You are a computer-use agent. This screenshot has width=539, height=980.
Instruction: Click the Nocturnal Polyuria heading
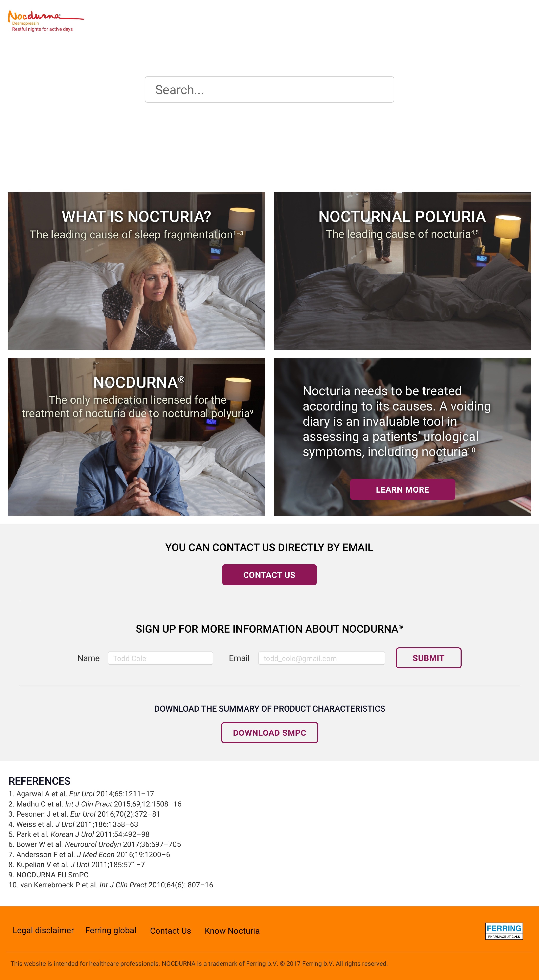click(402, 216)
